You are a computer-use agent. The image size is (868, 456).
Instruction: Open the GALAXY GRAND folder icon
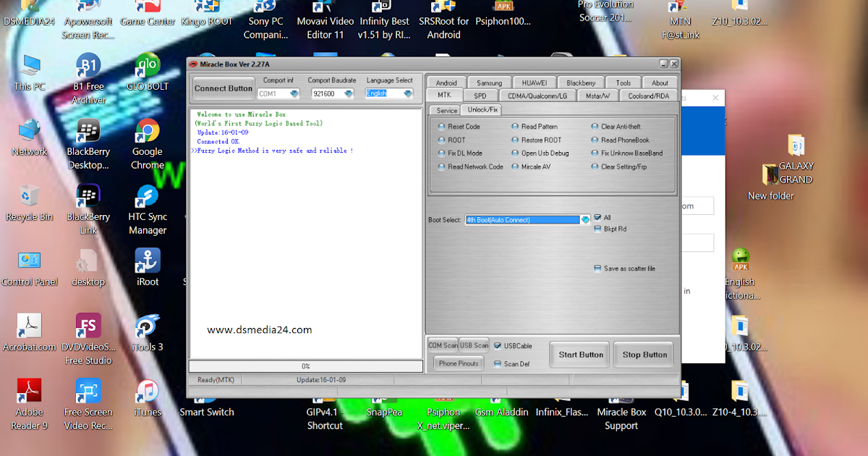pyautogui.click(x=796, y=145)
